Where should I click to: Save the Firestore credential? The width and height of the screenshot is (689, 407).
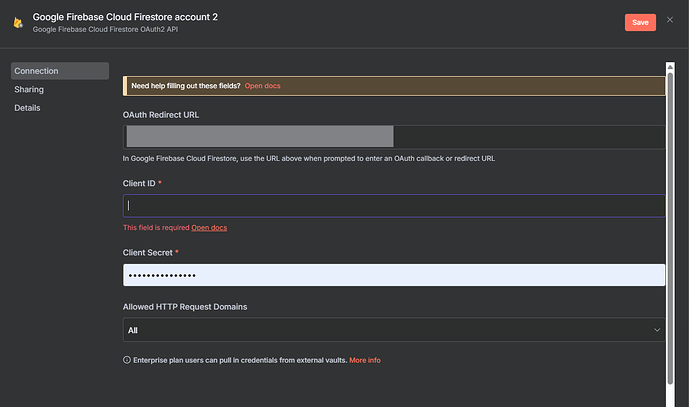pyautogui.click(x=640, y=23)
